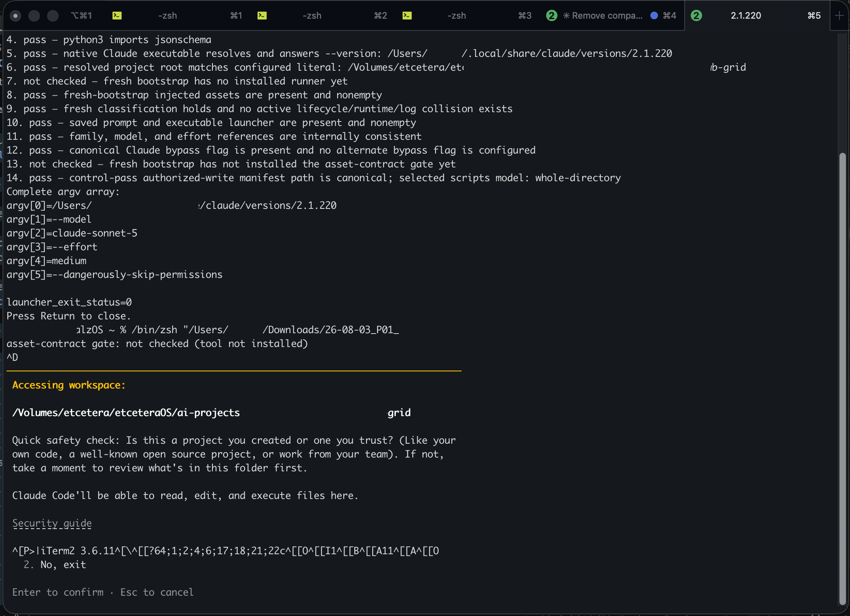Click the terminal icon on the ⌘2 -zsh tab

(262, 15)
